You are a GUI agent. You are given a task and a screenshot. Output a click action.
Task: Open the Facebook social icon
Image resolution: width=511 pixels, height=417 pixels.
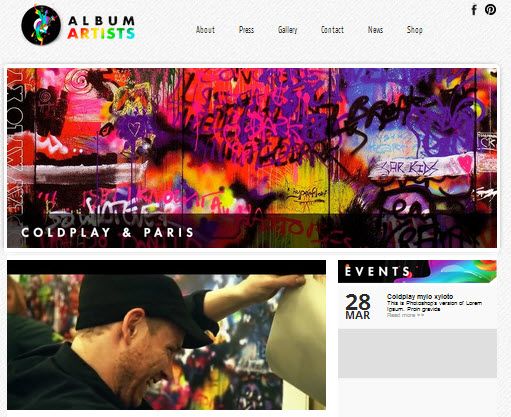tap(474, 10)
